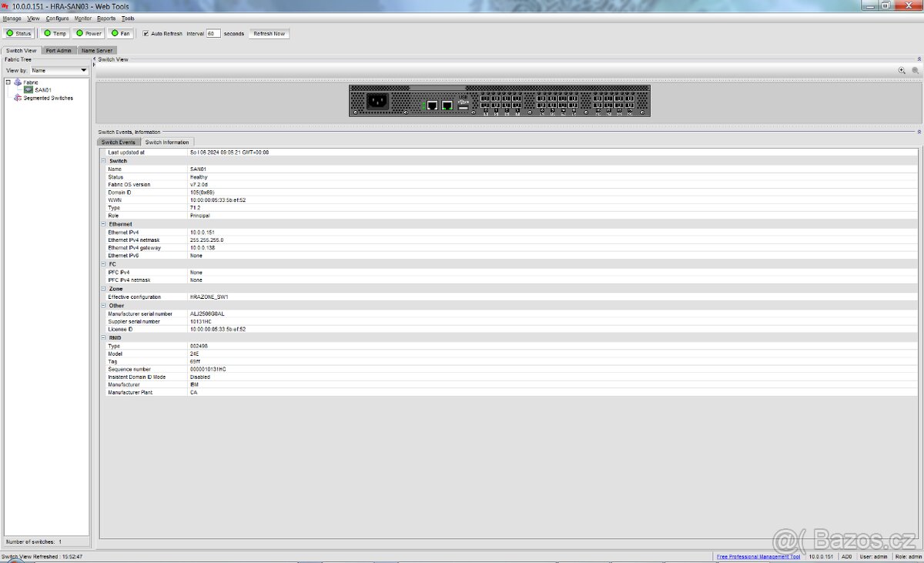Collapse the Switch View panel chevron
Image resolution: width=924 pixels, height=563 pixels.
tap(919, 59)
